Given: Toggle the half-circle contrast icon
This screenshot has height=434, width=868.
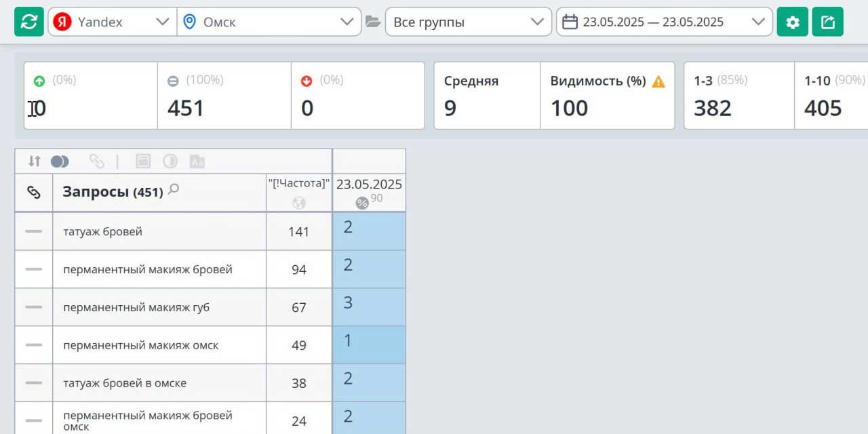Looking at the screenshot, I should [x=170, y=161].
